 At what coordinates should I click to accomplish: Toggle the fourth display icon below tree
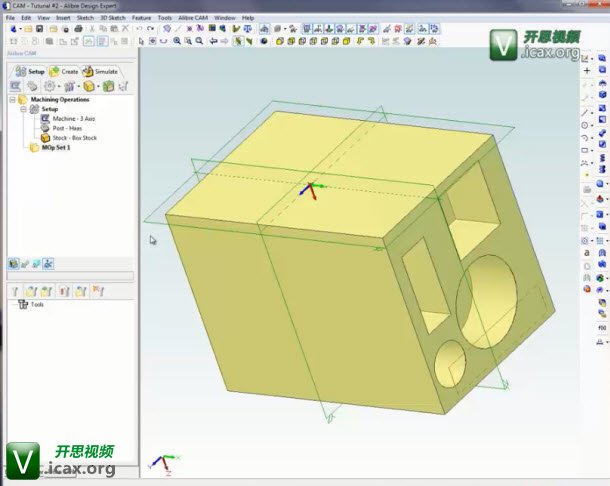(48, 264)
